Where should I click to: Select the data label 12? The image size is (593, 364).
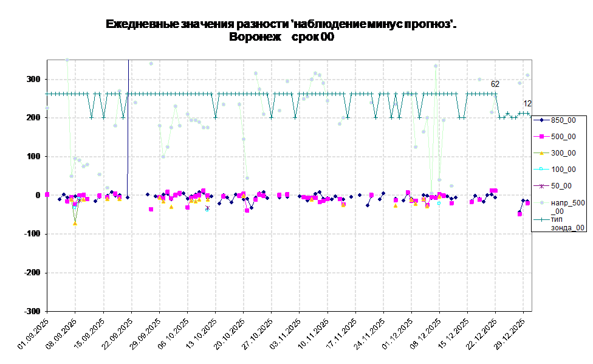point(527,103)
